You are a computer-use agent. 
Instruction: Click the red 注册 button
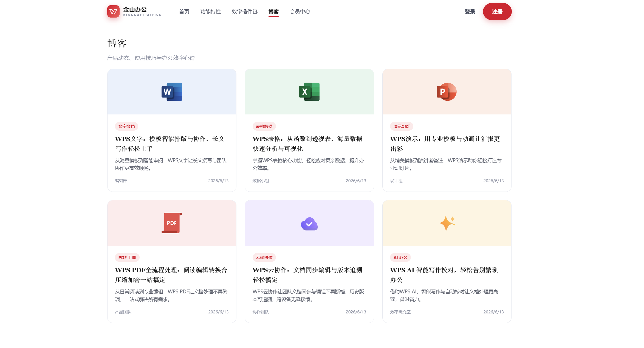tap(497, 12)
